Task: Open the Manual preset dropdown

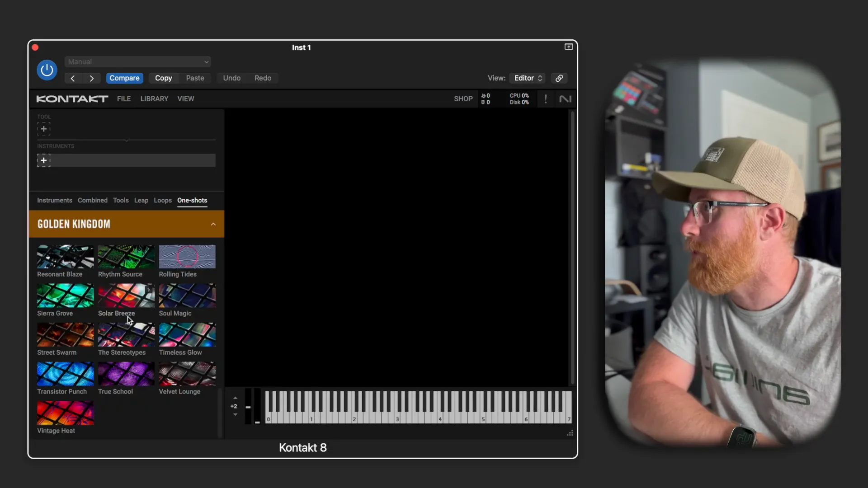Action: click(138, 62)
